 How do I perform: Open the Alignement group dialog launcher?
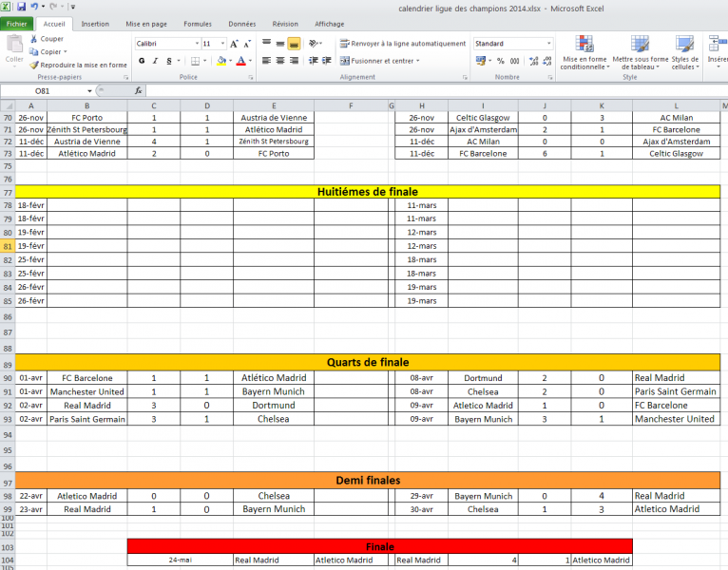click(x=465, y=78)
